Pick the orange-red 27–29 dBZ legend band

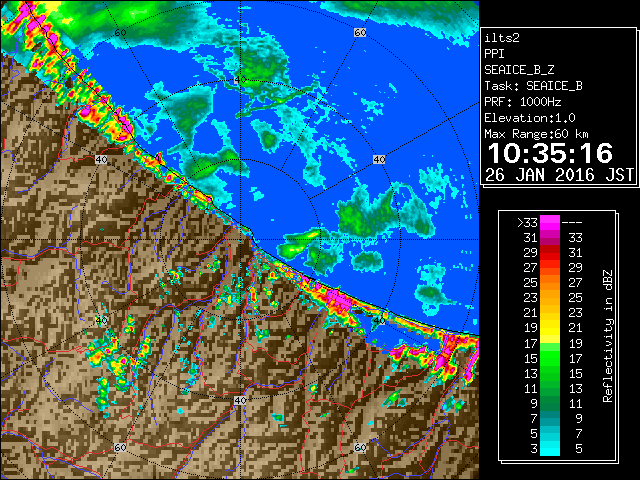[x=550, y=267]
